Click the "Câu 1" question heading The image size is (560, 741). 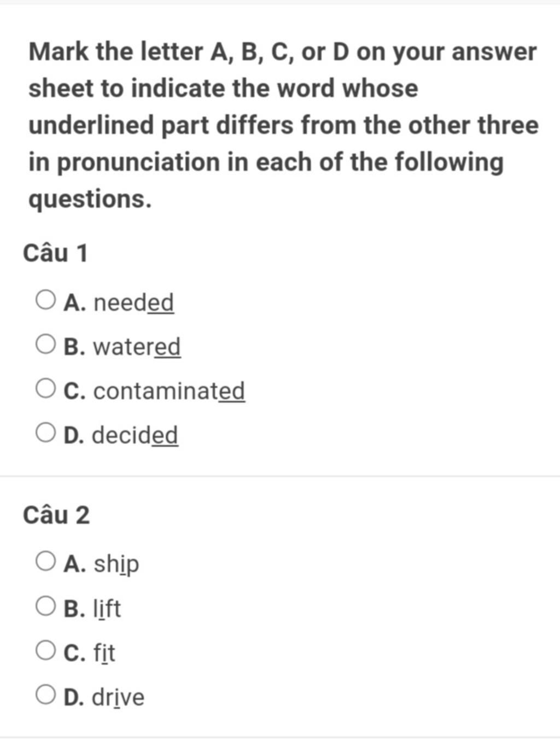55,253
